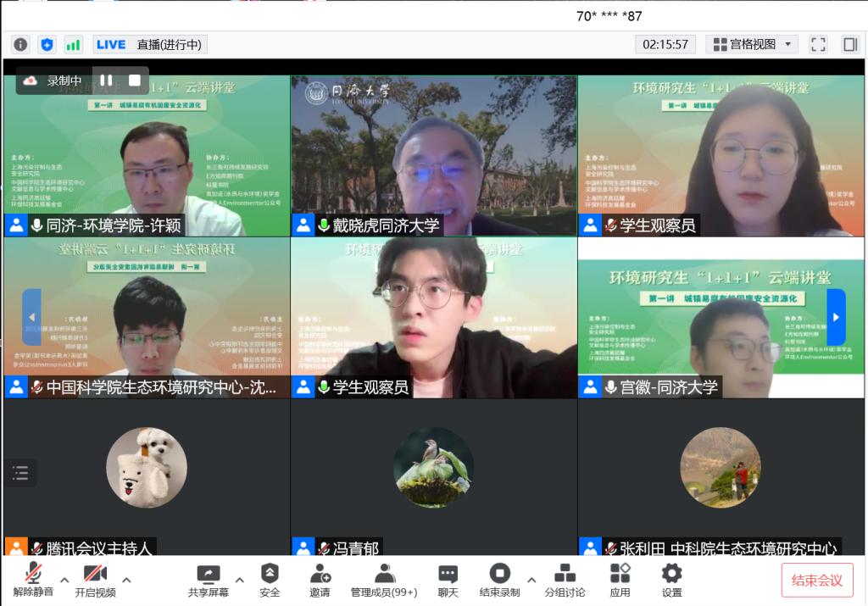The image size is (868, 606).
Task: Enter full screen mode
Action: coord(818,45)
